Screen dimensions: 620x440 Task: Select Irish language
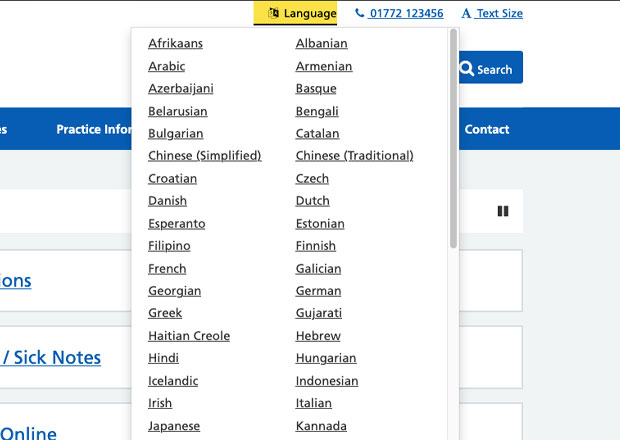click(160, 403)
